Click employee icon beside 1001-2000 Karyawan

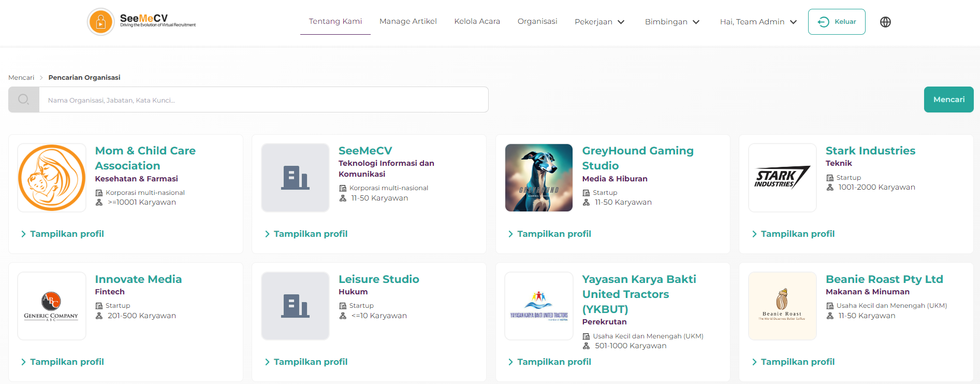(830, 188)
